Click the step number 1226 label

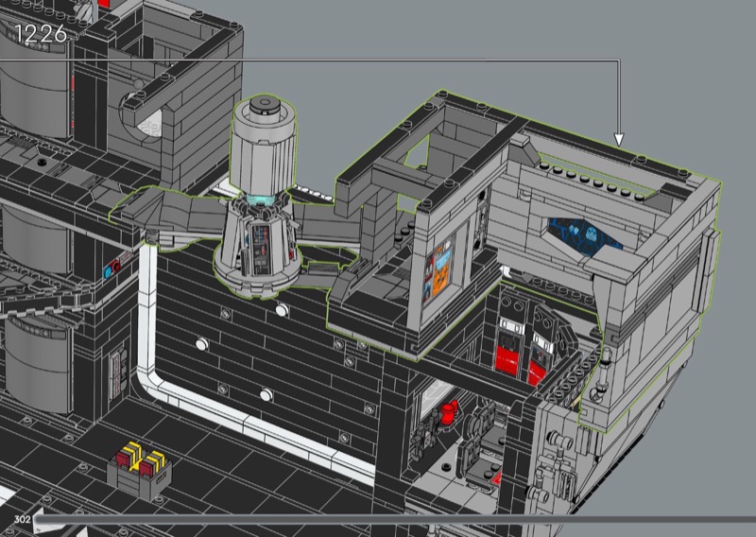(x=40, y=33)
